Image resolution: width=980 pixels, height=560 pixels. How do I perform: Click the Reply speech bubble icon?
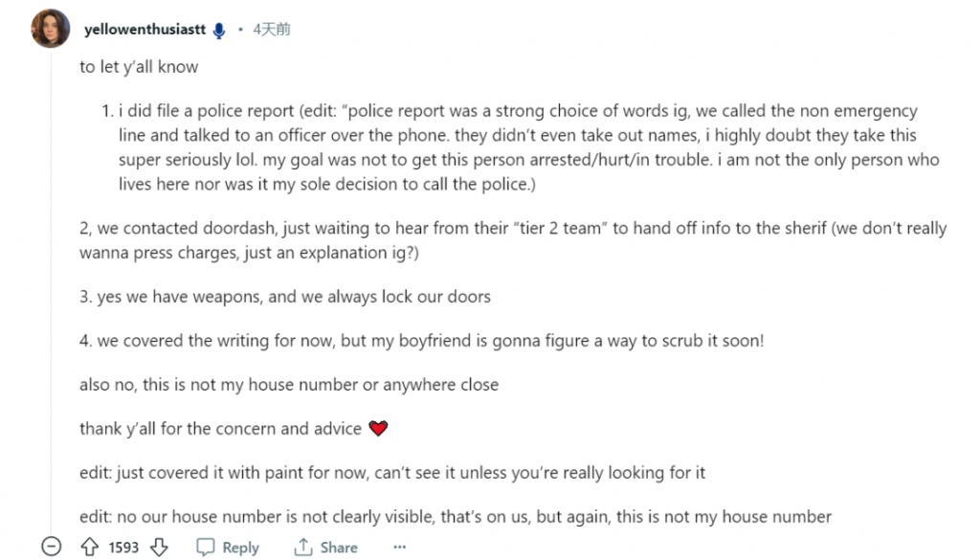205,547
